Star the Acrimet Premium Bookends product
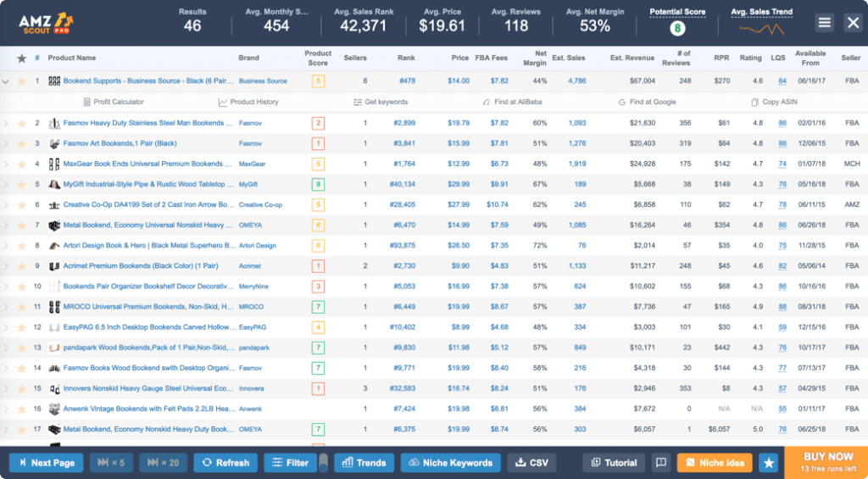 click(x=21, y=266)
